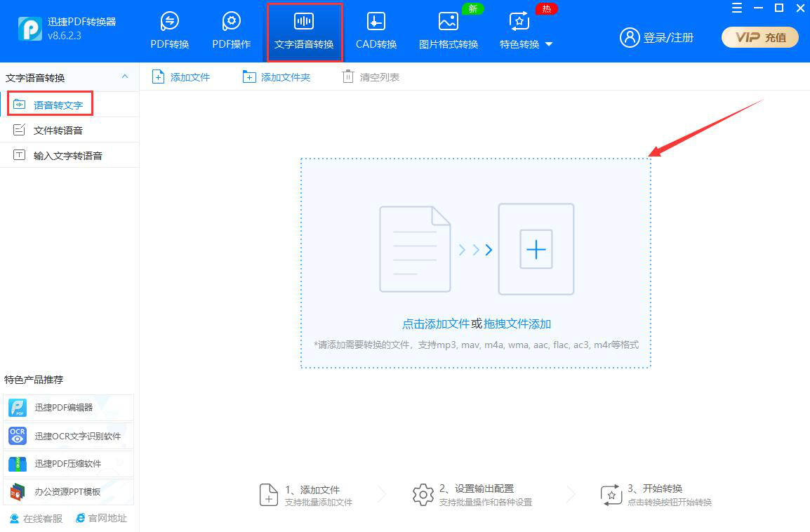Click the customer service headset icon
810x532 pixels.
15,518
